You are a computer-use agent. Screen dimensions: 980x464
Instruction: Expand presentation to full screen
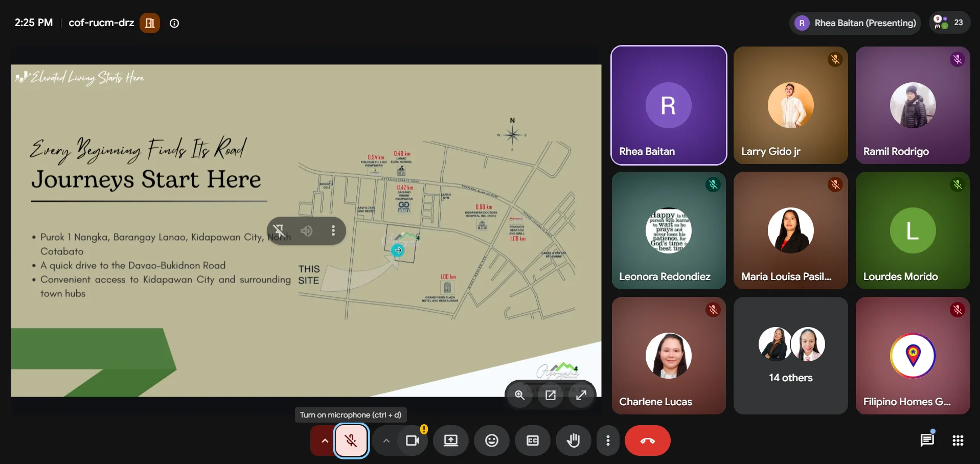tap(581, 395)
